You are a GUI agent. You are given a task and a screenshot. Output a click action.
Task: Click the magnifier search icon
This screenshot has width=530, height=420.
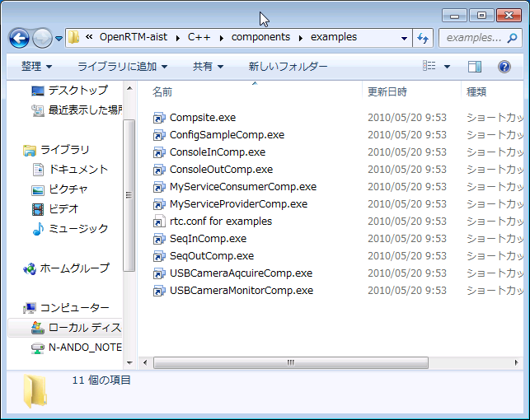pyautogui.click(x=513, y=38)
